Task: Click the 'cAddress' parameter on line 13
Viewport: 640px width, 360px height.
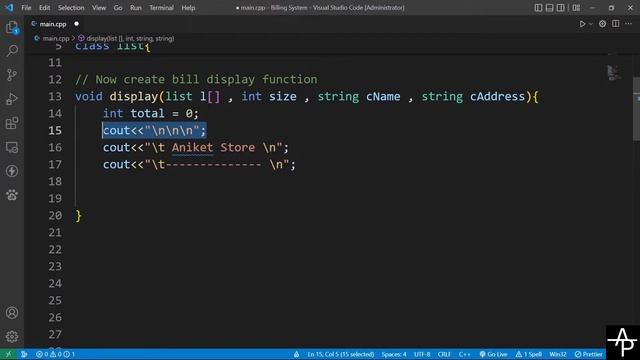Action: pyautogui.click(x=497, y=97)
